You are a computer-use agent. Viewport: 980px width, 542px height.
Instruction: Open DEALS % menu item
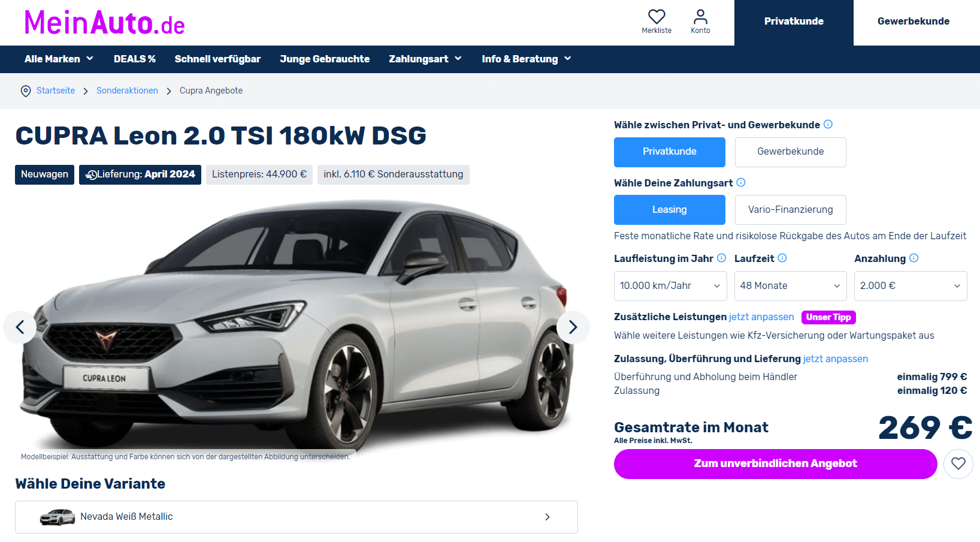pyautogui.click(x=135, y=59)
